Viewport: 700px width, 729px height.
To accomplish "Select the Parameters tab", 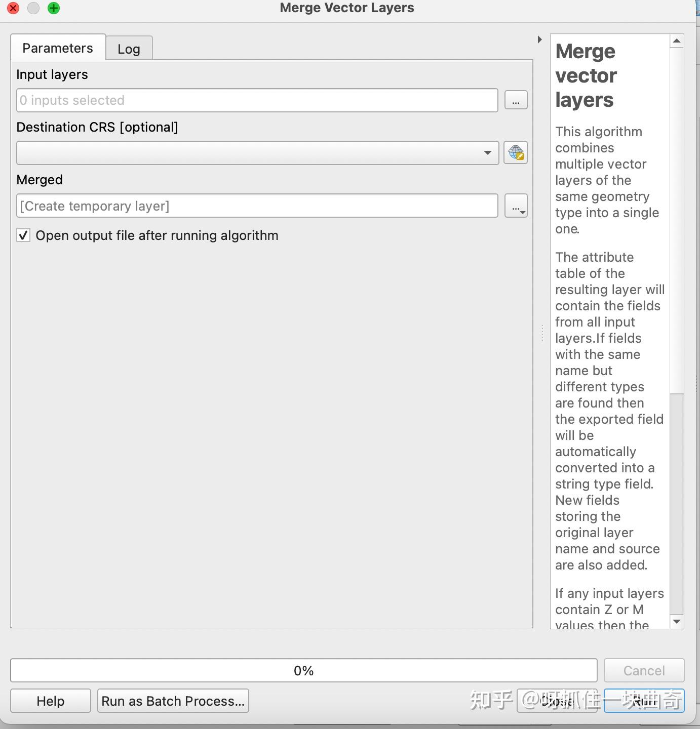I will pos(57,47).
